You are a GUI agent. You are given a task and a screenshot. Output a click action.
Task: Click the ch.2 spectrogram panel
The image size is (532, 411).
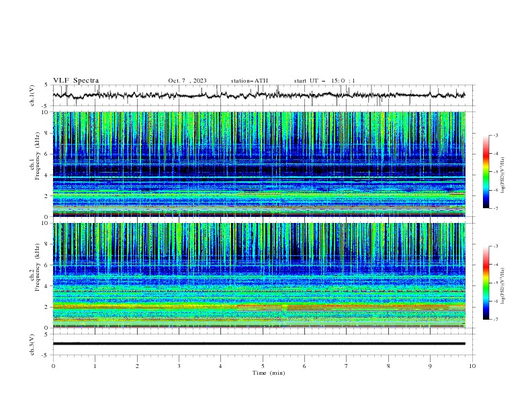(259, 275)
